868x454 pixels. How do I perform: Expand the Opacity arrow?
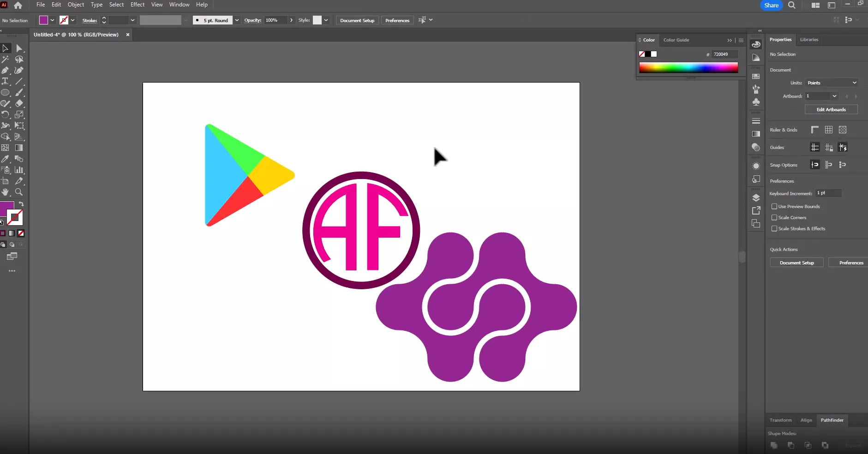click(291, 20)
